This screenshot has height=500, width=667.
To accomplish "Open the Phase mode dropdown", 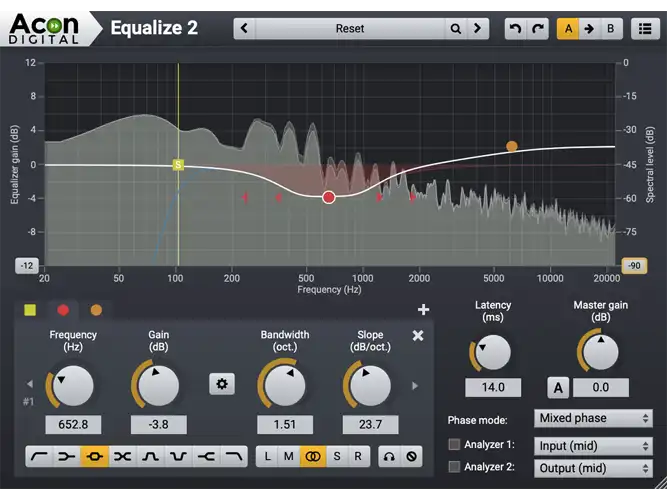I will [x=593, y=418].
